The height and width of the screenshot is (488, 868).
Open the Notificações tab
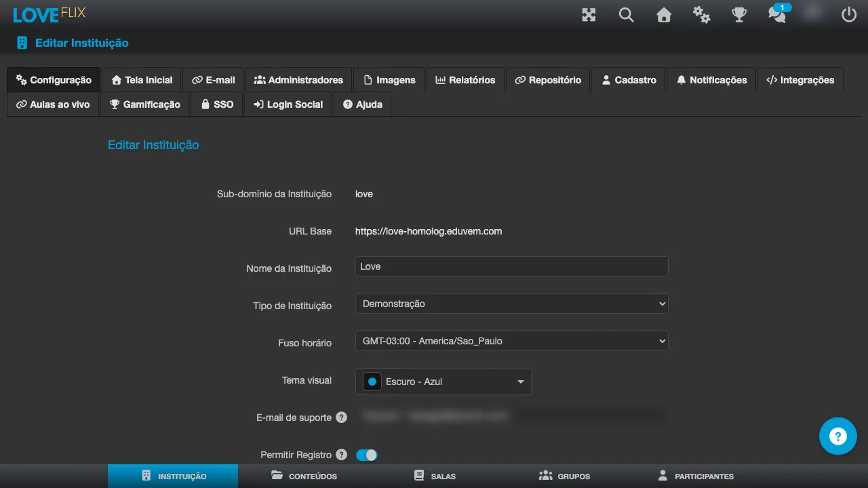[x=711, y=80]
